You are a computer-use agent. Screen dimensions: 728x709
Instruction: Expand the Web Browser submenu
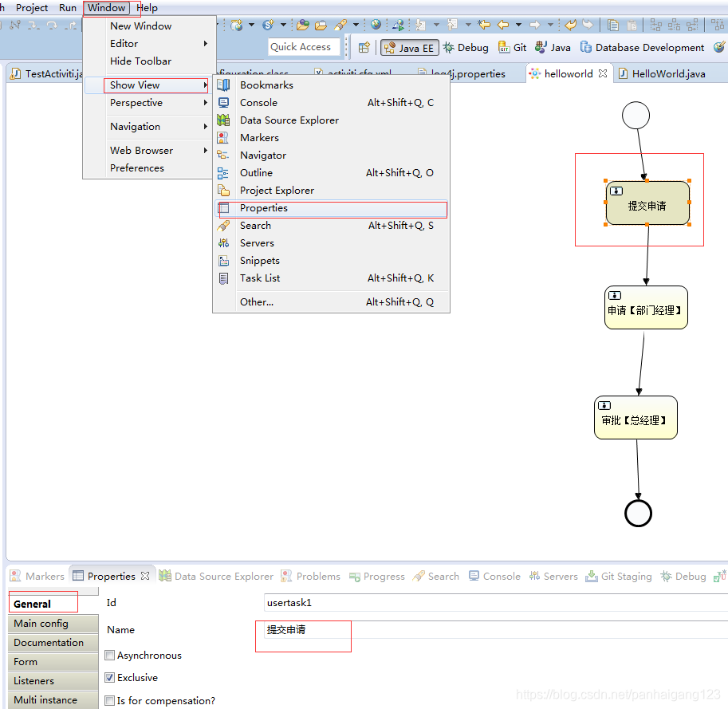point(141,150)
